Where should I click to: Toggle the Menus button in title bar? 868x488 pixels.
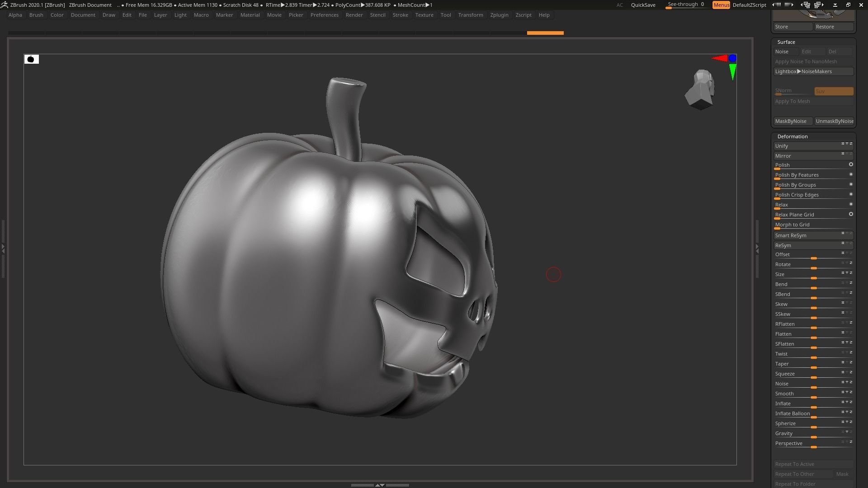tap(721, 5)
